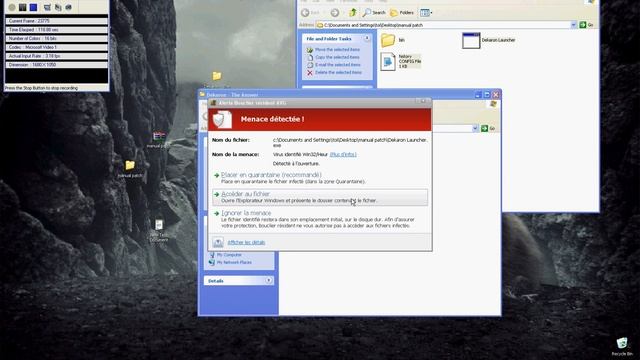Open 'My Network Places' in Dekaron window sidebar

234,262
